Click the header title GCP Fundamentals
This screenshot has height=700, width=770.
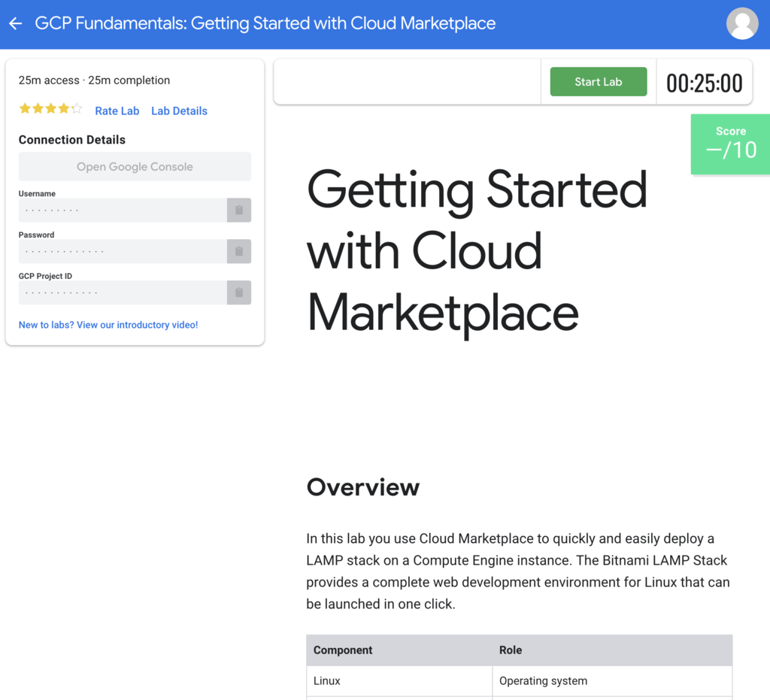265,23
